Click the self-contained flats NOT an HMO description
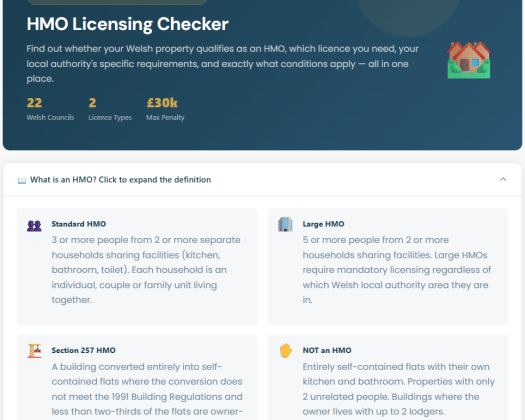 [399, 389]
